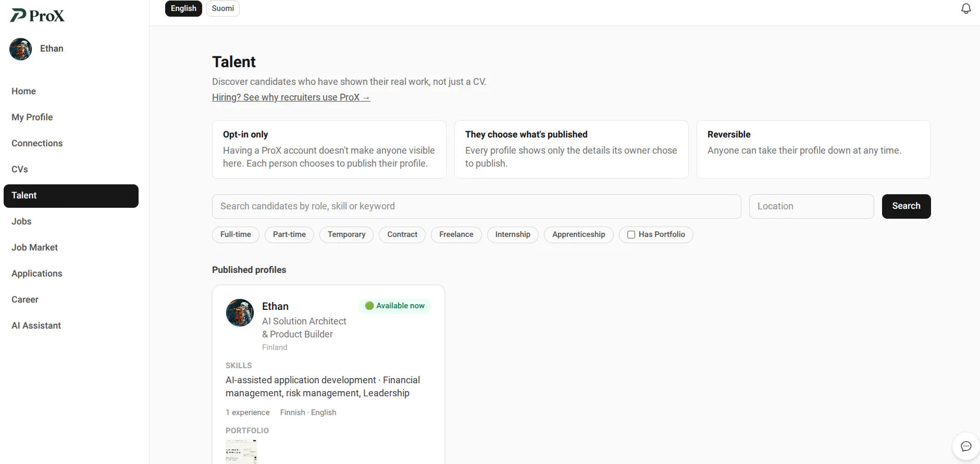Screen dimensions: 980x464
Task: Open CVs section
Action: point(71,169)
